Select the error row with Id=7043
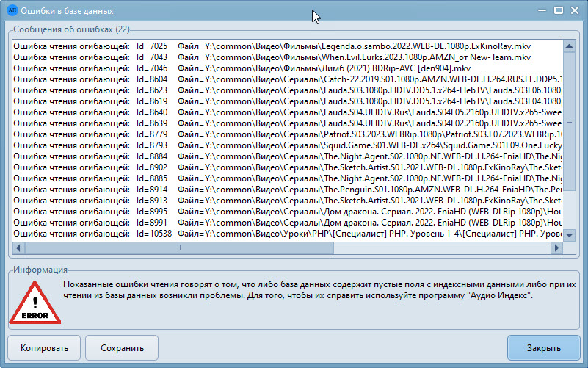 288,57
